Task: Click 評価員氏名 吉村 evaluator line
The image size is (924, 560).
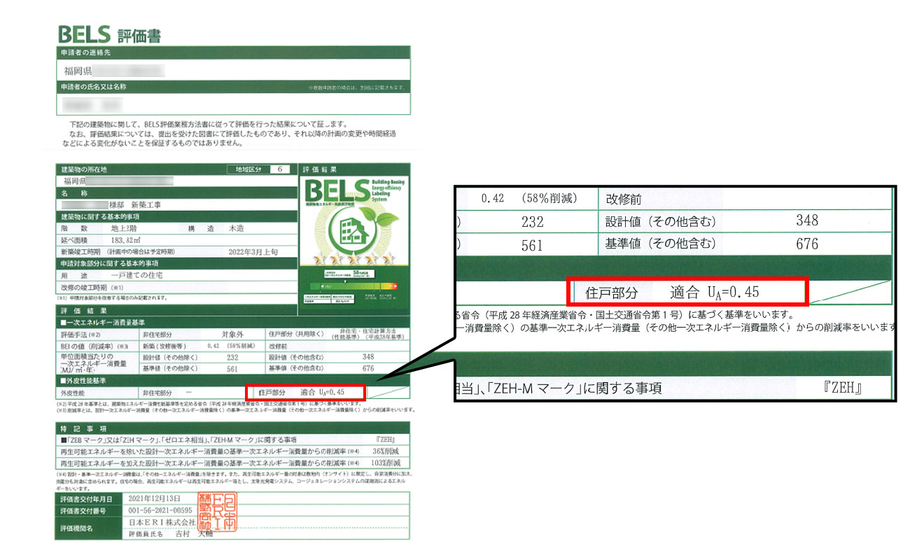Action: click(x=170, y=533)
